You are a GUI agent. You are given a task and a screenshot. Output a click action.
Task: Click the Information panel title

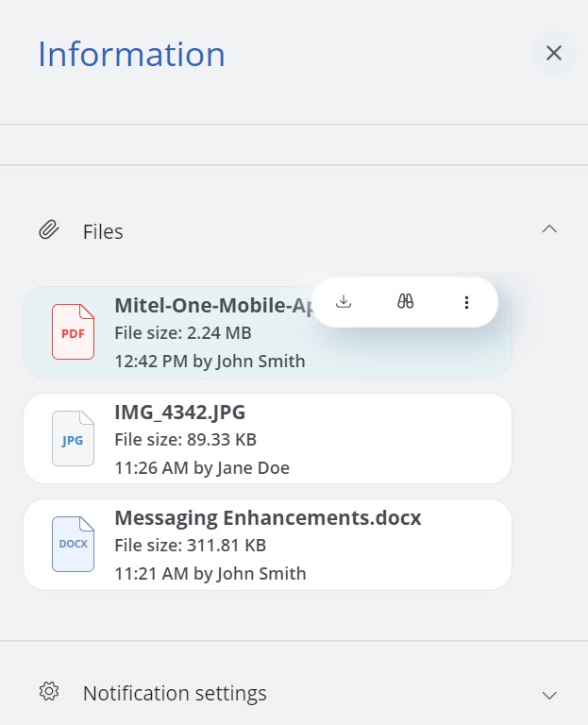[x=131, y=54]
